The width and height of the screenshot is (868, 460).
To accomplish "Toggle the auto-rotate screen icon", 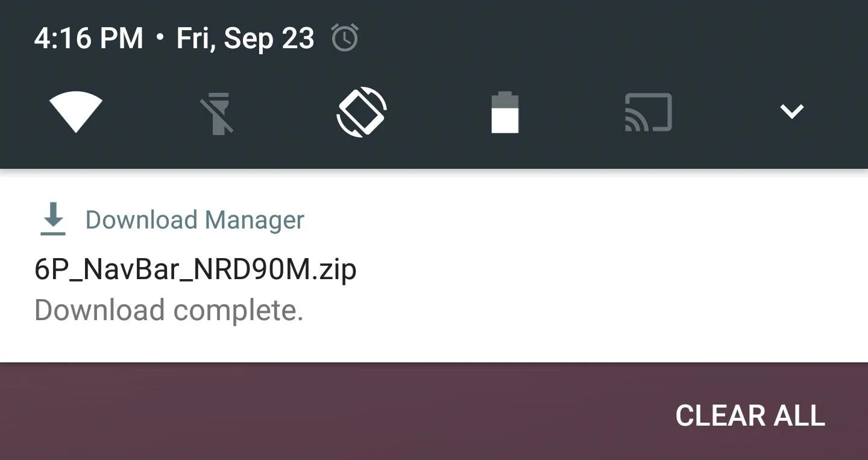I will click(362, 112).
